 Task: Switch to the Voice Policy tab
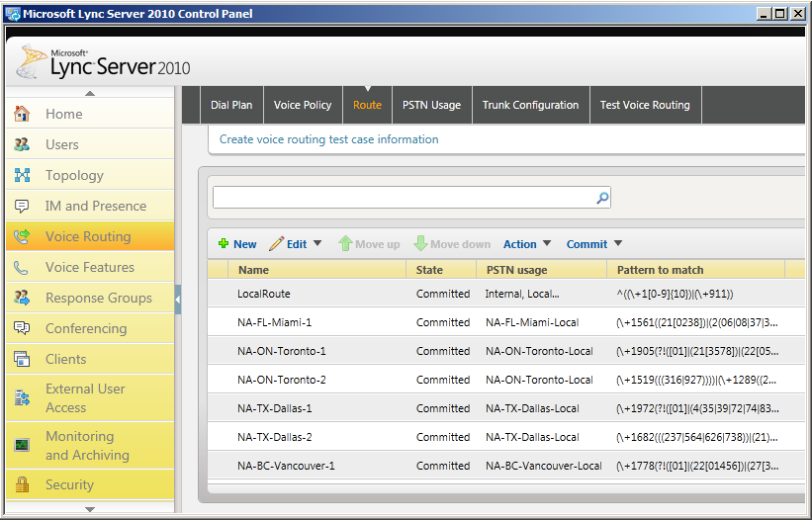click(303, 105)
